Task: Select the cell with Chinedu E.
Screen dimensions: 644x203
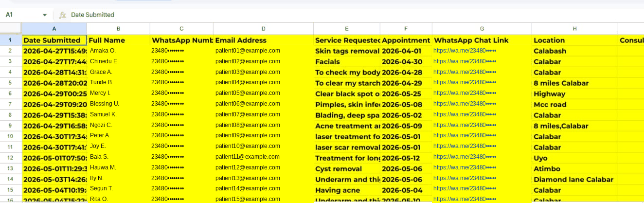Action: pos(119,61)
